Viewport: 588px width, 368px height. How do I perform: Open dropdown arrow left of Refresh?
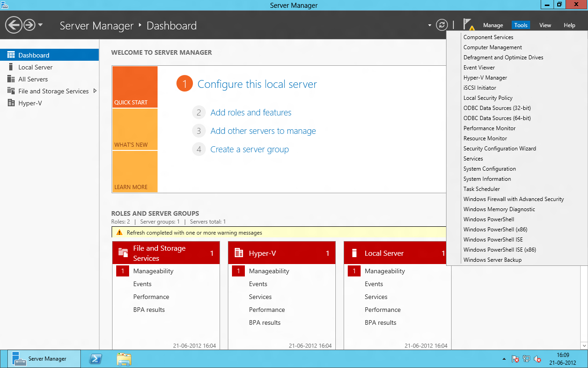tap(430, 25)
